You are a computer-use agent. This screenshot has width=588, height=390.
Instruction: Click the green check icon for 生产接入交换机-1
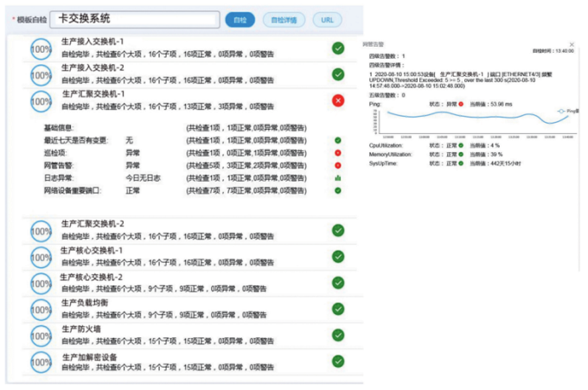pos(338,48)
